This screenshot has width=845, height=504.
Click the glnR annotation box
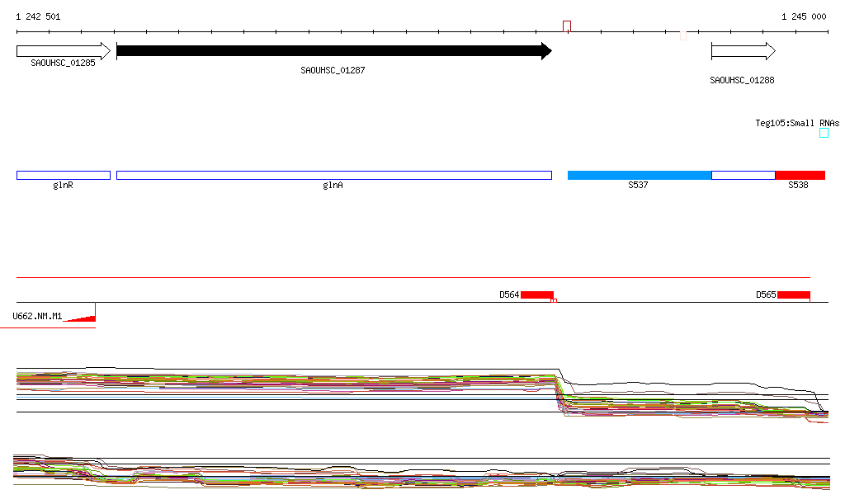click(x=63, y=175)
